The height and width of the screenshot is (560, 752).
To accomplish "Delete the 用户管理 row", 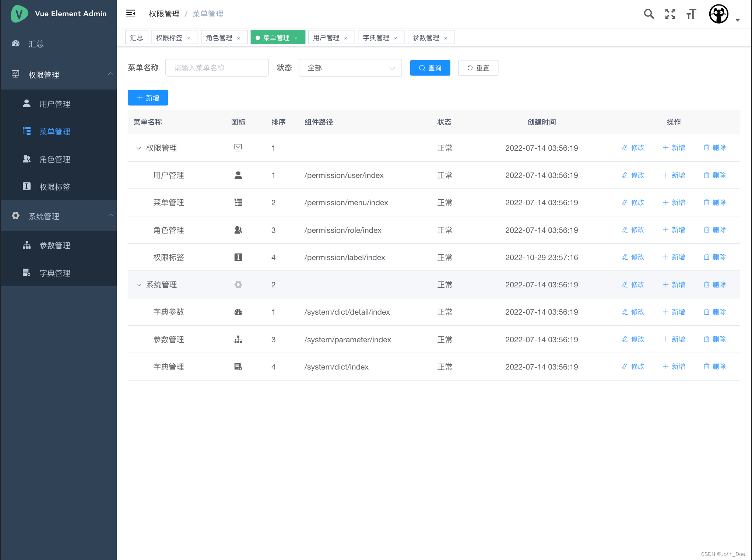I will click(714, 175).
